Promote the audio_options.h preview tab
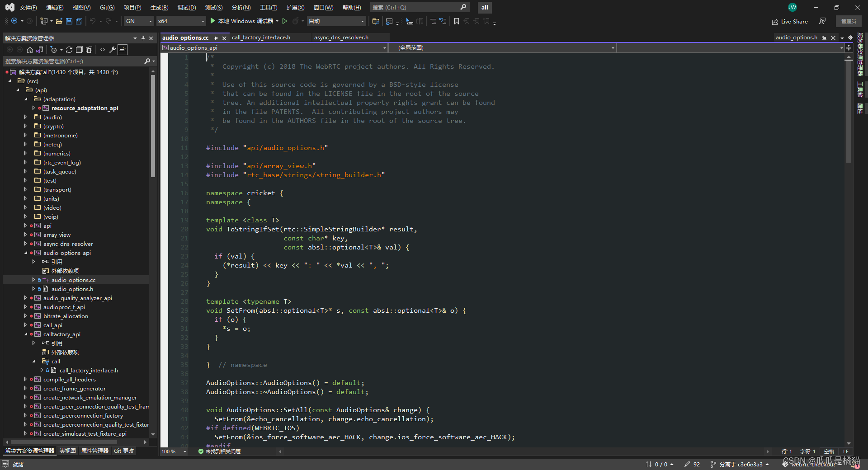This screenshot has height=470, width=868. coord(824,38)
